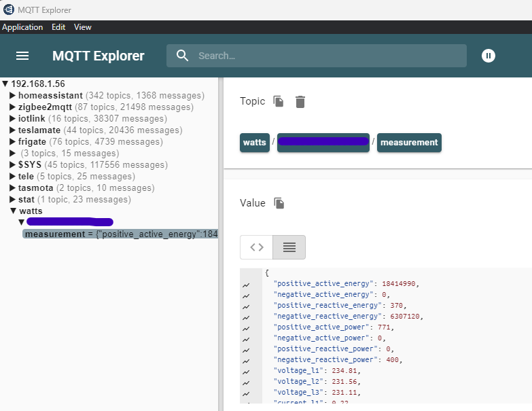Click the watts topic breadcrumb chip
The width and height of the screenshot is (532, 411).
pos(255,143)
